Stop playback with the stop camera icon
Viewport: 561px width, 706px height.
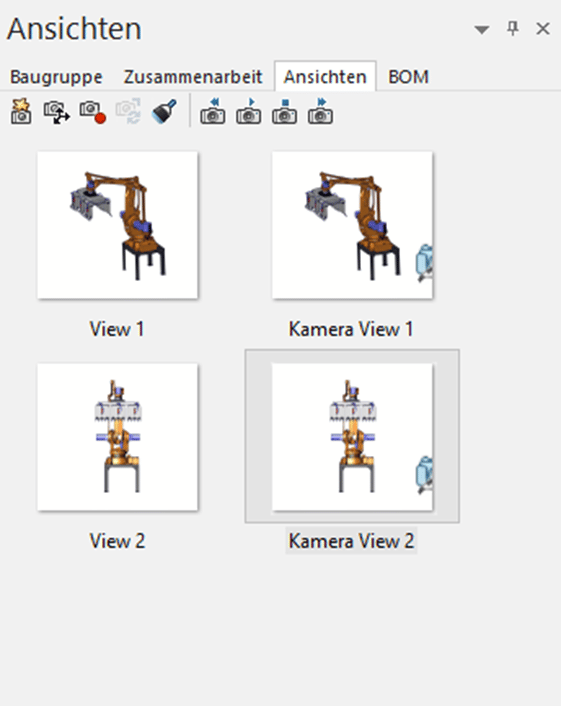tap(285, 111)
